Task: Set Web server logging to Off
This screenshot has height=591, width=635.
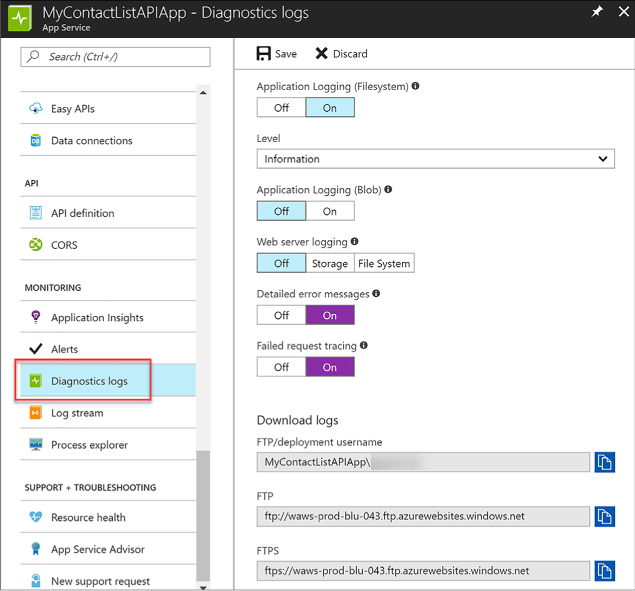Action: [x=281, y=263]
